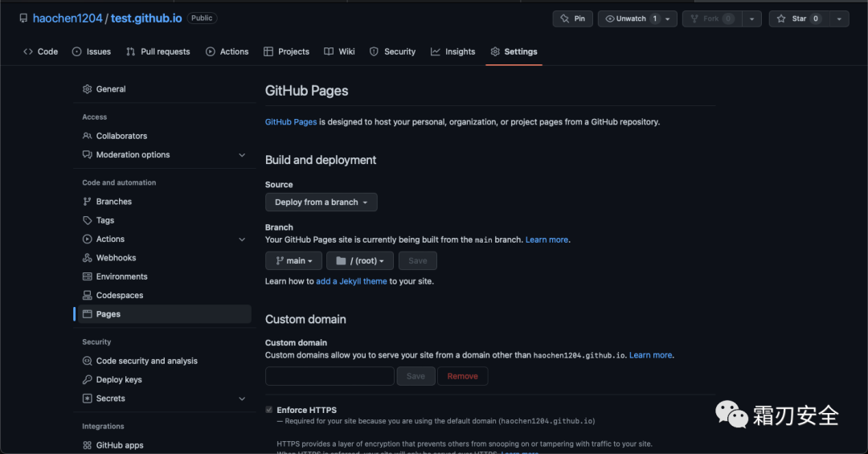Screen dimensions: 868x454
Task: Click the Pin button
Action: tap(573, 18)
